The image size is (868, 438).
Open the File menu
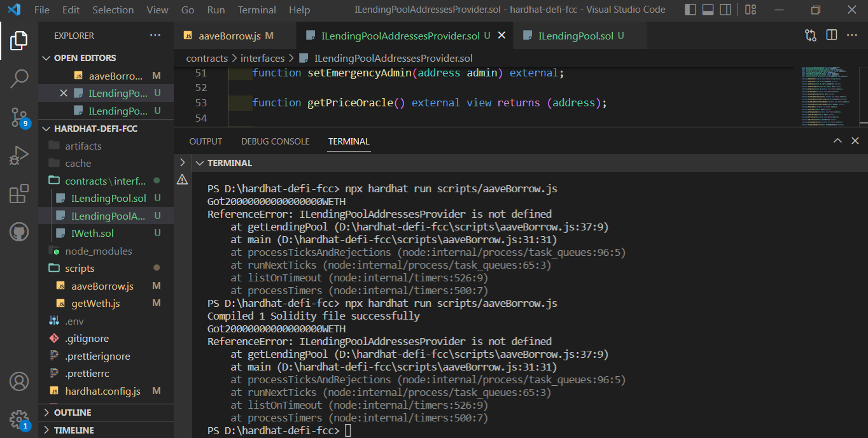(41, 10)
